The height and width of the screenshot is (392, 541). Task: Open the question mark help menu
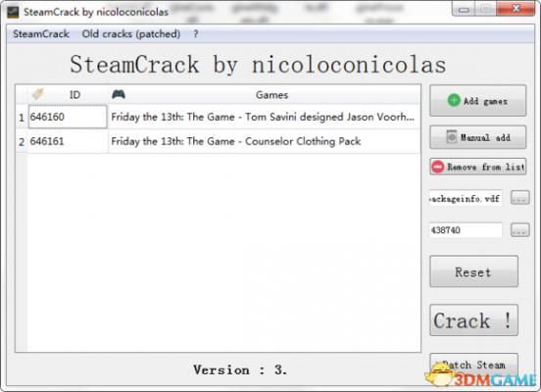196,34
